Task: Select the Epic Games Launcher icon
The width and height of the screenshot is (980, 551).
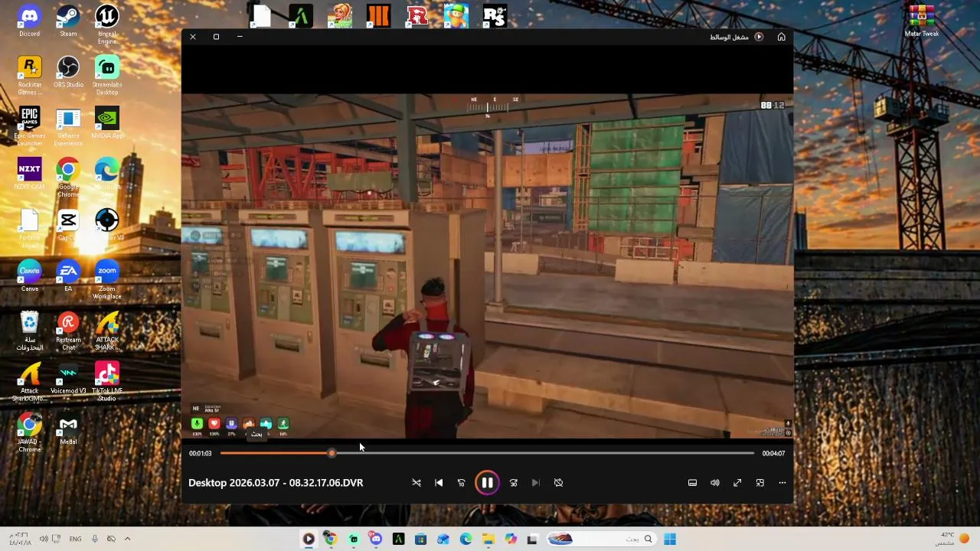Action: (x=29, y=127)
